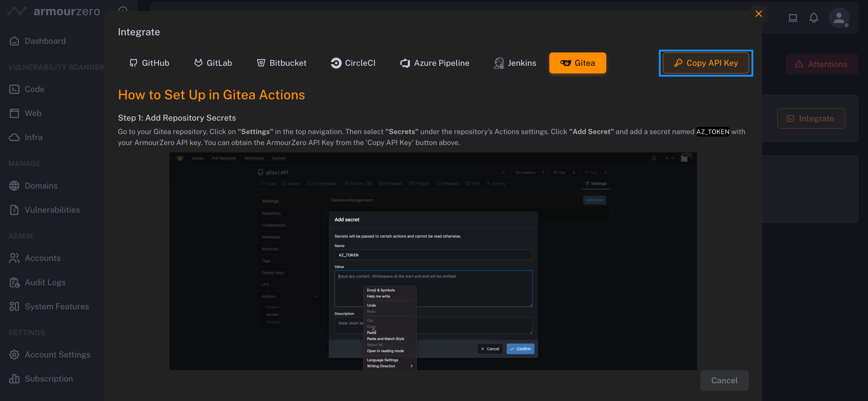Click the user profile avatar icon
868x401 pixels.
tap(838, 18)
